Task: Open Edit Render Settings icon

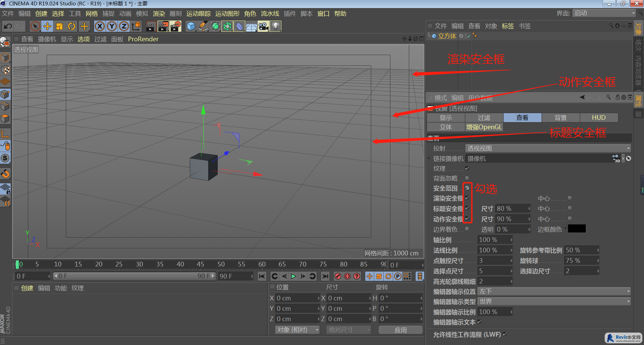Action: pos(175,26)
